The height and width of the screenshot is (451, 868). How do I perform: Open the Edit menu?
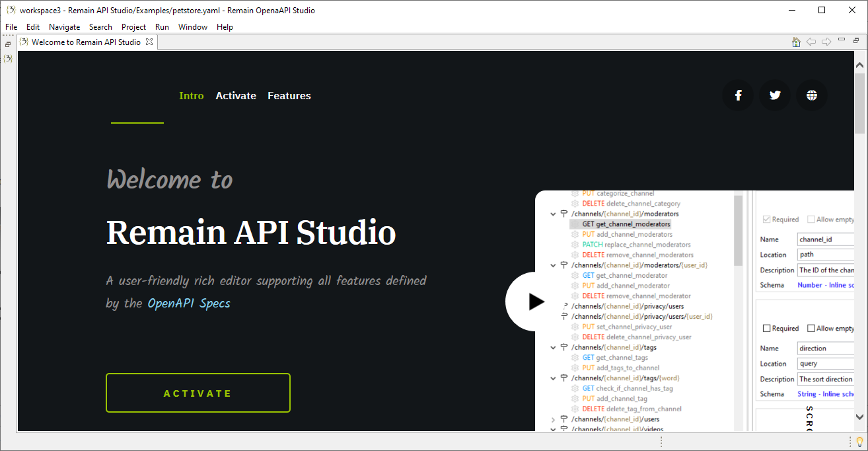(x=33, y=27)
